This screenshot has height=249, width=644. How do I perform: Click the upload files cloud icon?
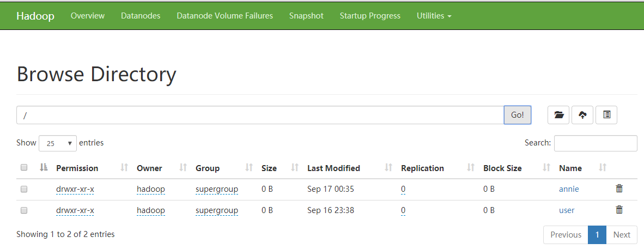tap(582, 115)
